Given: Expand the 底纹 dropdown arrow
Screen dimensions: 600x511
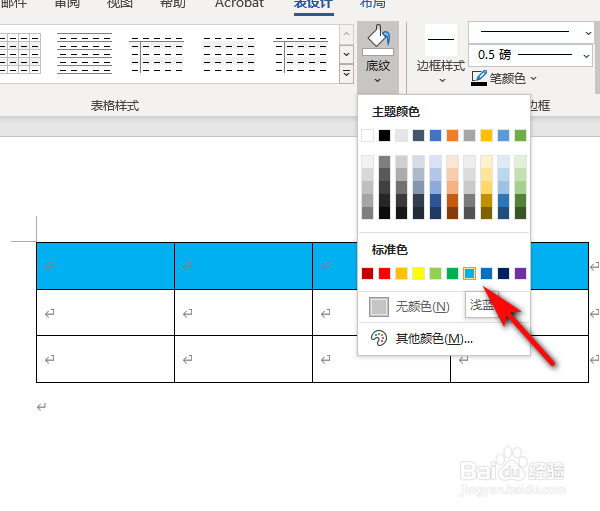Looking at the screenshot, I should [378, 80].
